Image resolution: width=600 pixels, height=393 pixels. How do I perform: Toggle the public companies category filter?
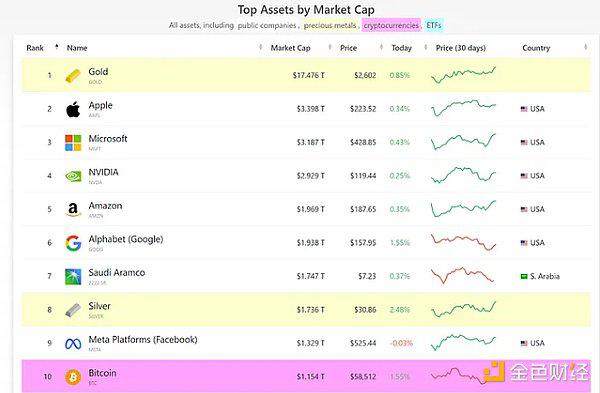[x=267, y=25]
